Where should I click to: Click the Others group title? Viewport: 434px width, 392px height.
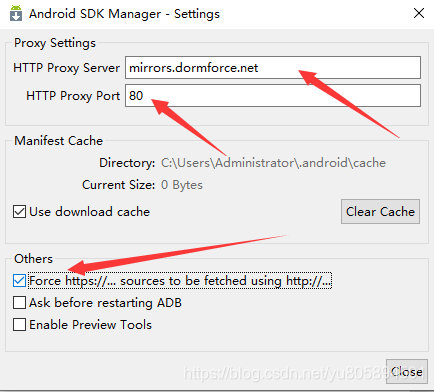(x=33, y=259)
